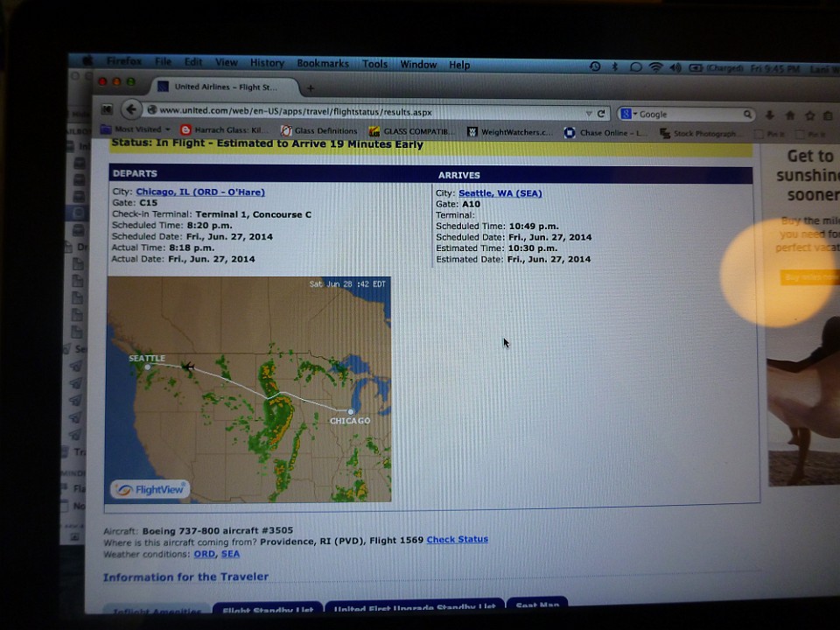Click the GLASS COMPATIB bookmark icon
Screen dimensions: 840x630
click(x=374, y=131)
